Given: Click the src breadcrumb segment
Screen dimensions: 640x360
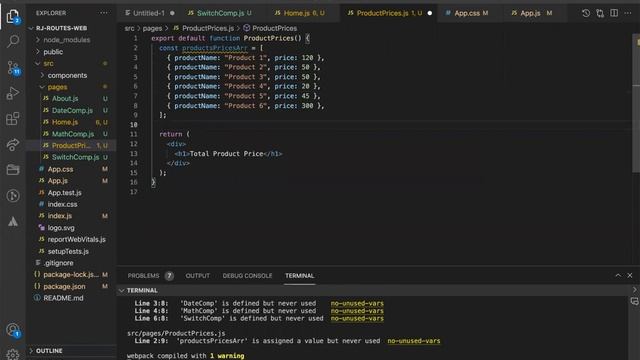Looking at the screenshot, I should 129,28.
